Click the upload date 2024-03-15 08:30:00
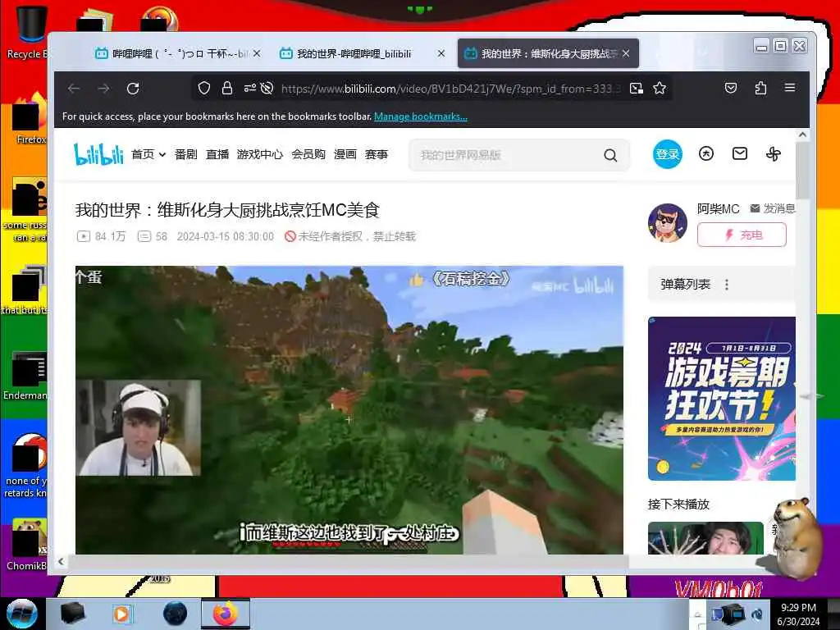The height and width of the screenshot is (630, 840). [225, 236]
